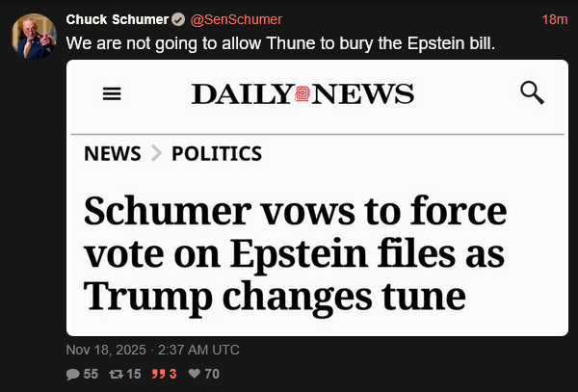This screenshot has width=578, height=392.
Task: Click the red quote marks icon
Action: 160,374
